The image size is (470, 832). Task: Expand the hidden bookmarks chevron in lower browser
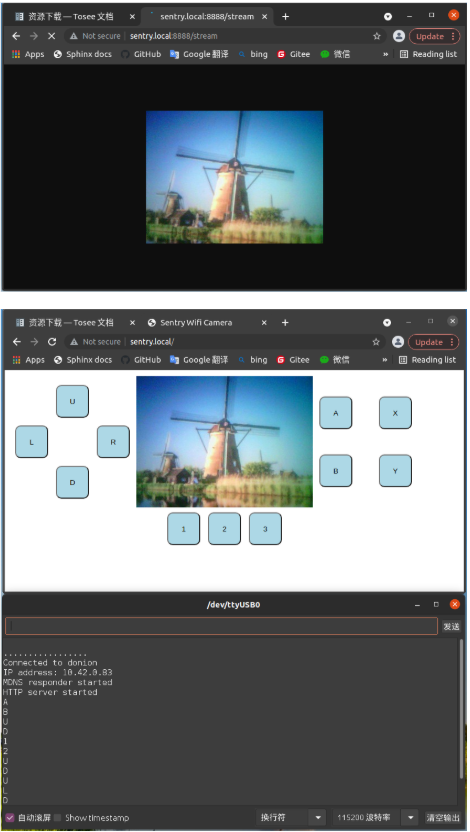(x=385, y=360)
